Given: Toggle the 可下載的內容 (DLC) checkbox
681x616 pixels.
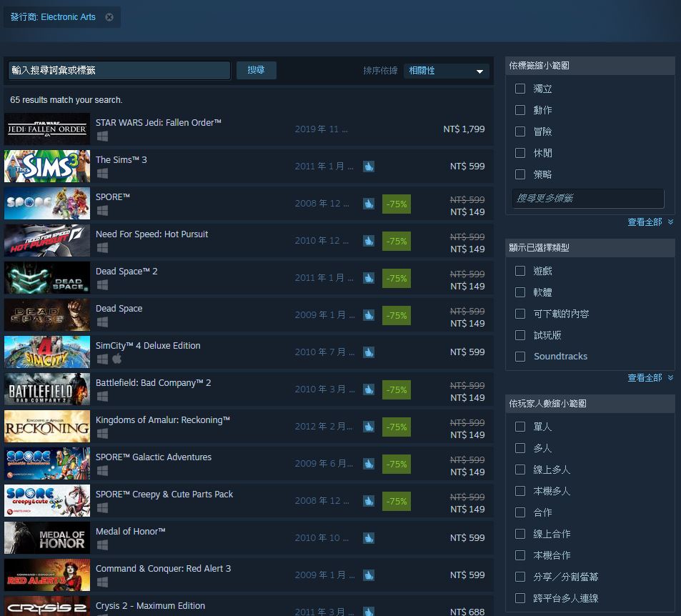Looking at the screenshot, I should point(520,314).
